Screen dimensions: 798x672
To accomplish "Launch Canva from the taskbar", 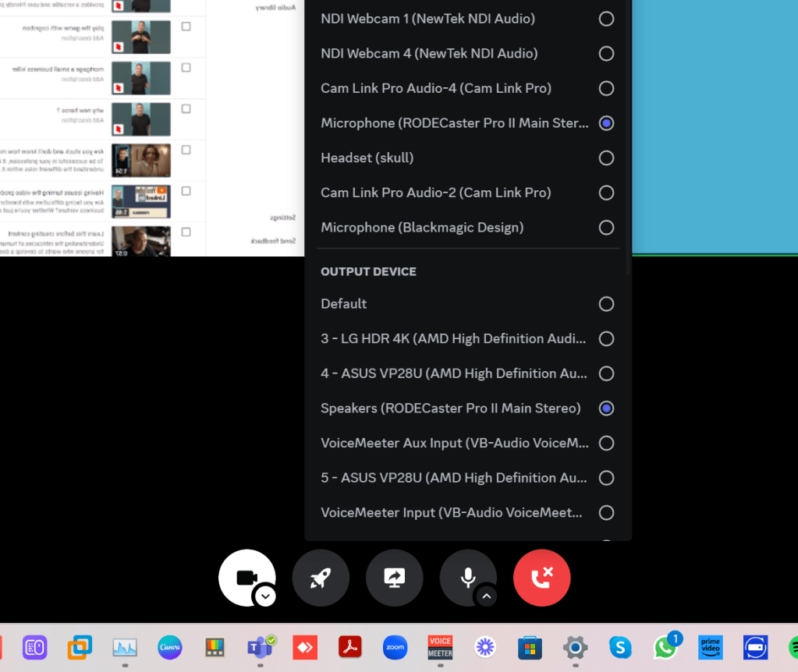I will tap(170, 647).
